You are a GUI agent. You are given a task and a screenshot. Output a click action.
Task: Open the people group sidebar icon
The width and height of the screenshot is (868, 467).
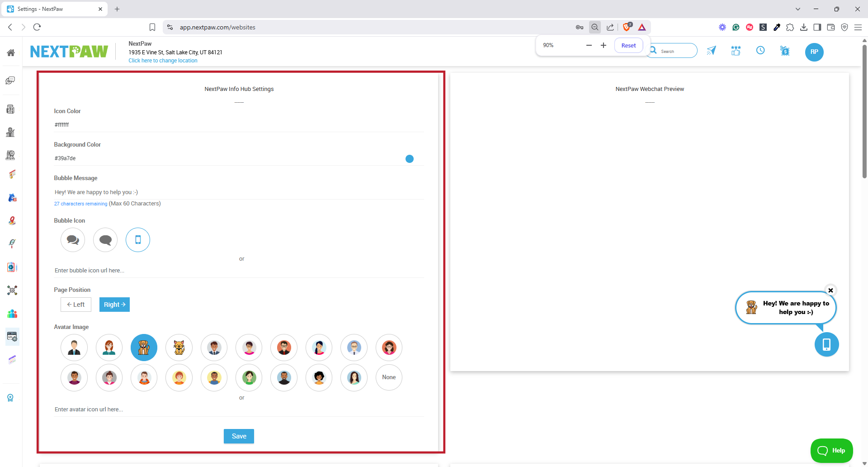(x=12, y=314)
